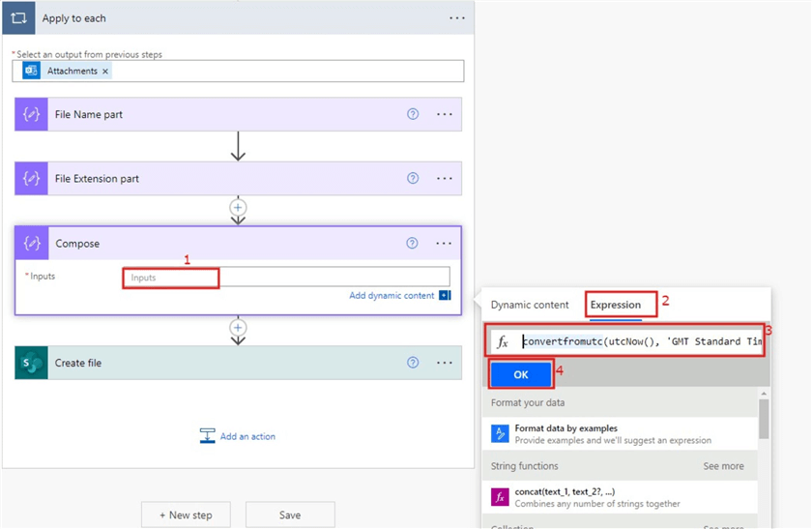Image resolution: width=812 pixels, height=529 pixels.
Task: Click the dynamic content plus icon
Action: tap(445, 295)
